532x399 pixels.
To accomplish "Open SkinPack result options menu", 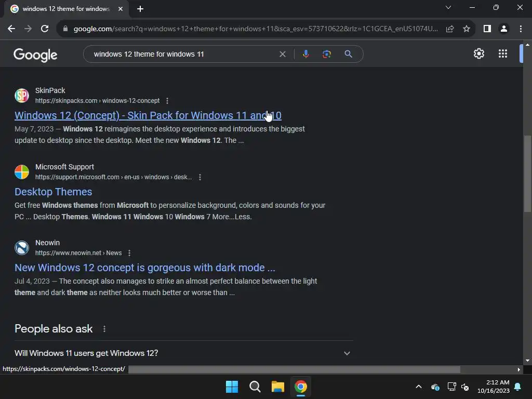I will (167, 101).
